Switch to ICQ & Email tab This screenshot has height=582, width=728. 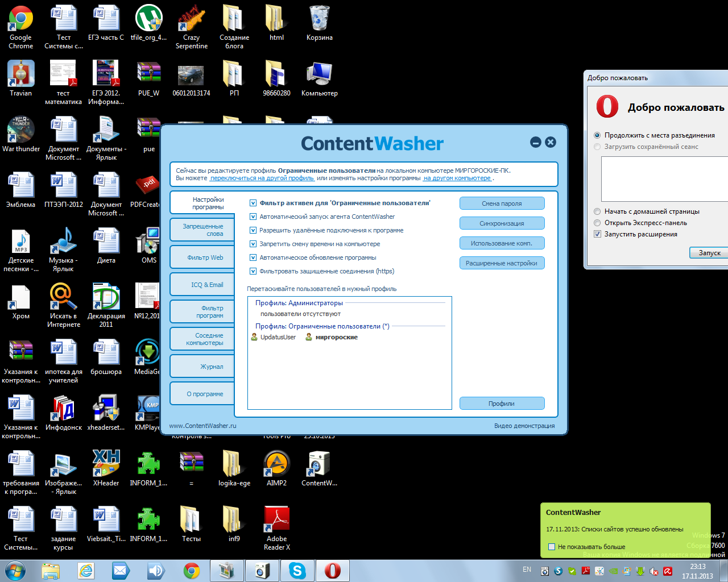(x=202, y=285)
